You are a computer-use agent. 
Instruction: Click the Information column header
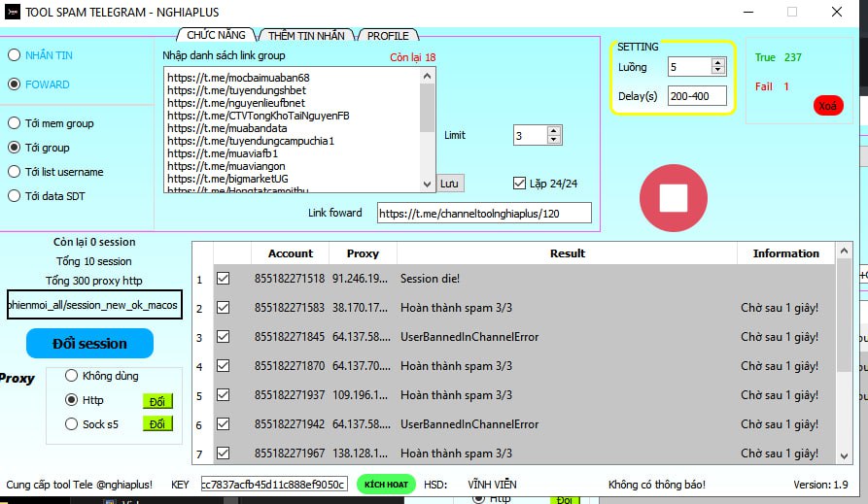786,253
